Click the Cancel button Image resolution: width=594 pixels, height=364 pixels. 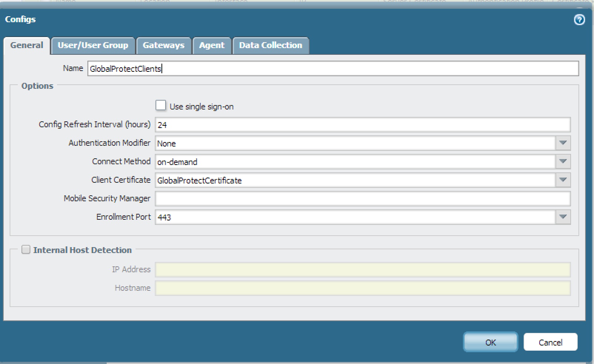click(x=550, y=342)
